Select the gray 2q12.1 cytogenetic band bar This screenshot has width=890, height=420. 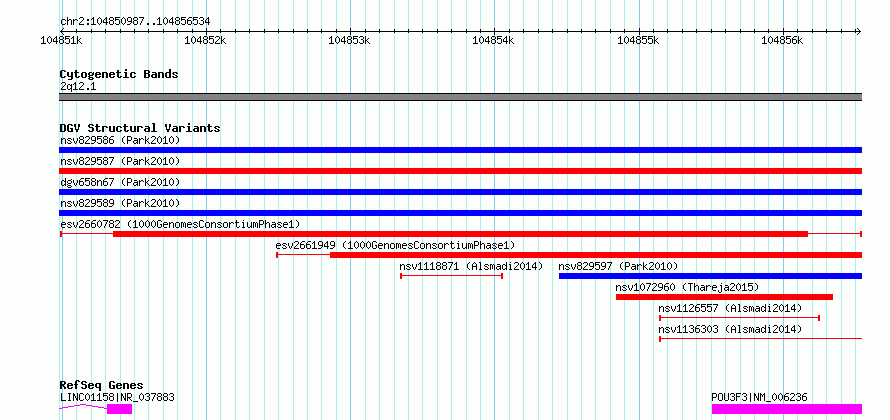[460, 97]
